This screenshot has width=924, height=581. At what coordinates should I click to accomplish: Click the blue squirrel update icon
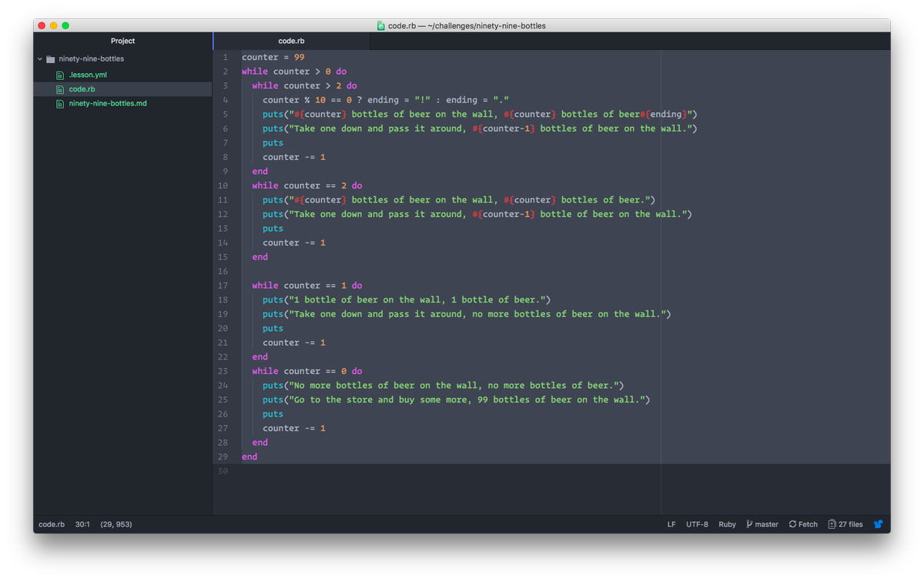pyautogui.click(x=878, y=524)
